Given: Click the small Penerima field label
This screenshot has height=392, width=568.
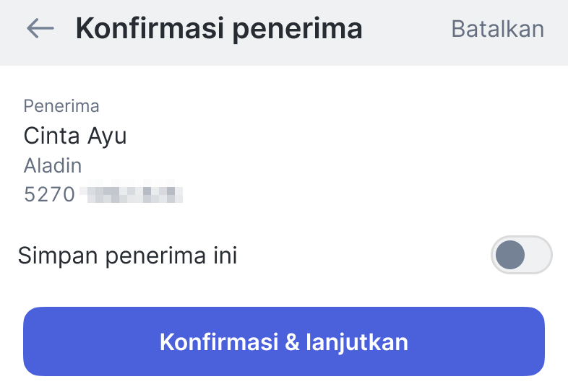Looking at the screenshot, I should (61, 106).
